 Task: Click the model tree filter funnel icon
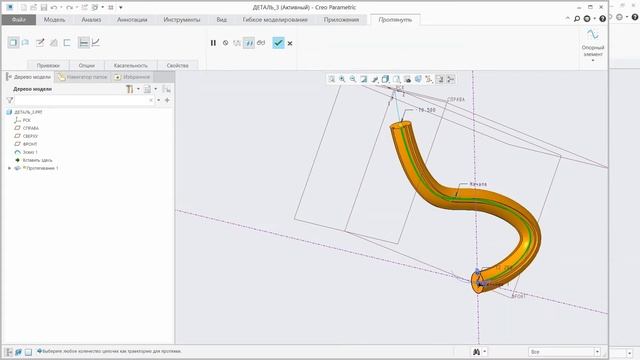click(10, 100)
